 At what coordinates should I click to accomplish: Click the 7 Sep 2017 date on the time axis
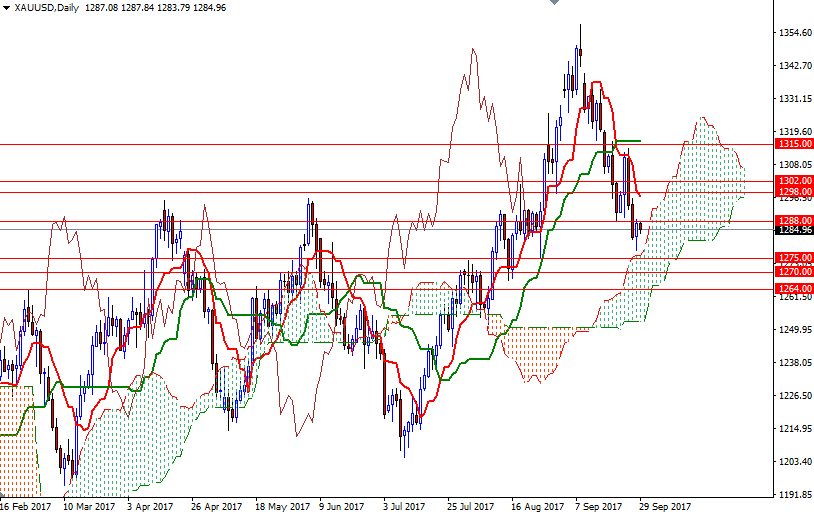[x=600, y=506]
